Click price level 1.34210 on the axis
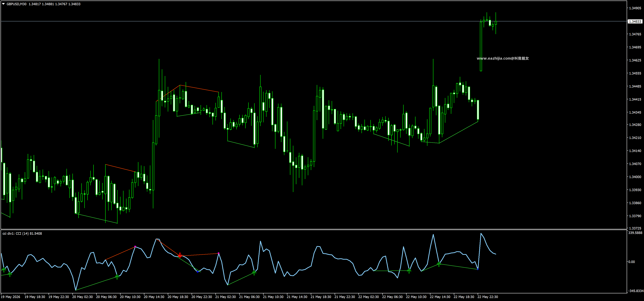The image size is (644, 301). tap(635, 138)
